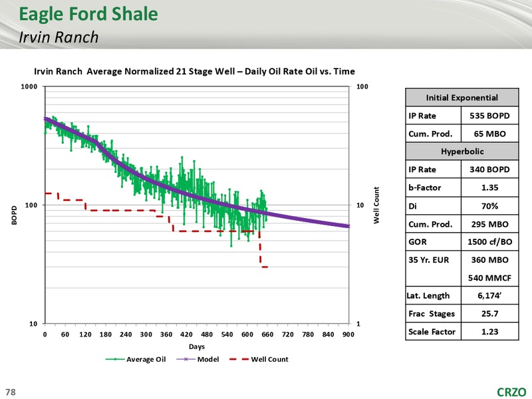Select the '70%' Di value
The width and height of the screenshot is (532, 399).
(x=489, y=206)
